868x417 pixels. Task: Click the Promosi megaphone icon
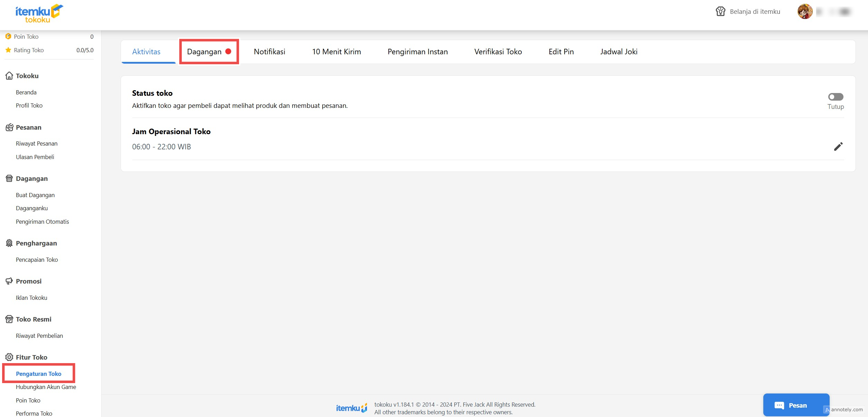9,281
